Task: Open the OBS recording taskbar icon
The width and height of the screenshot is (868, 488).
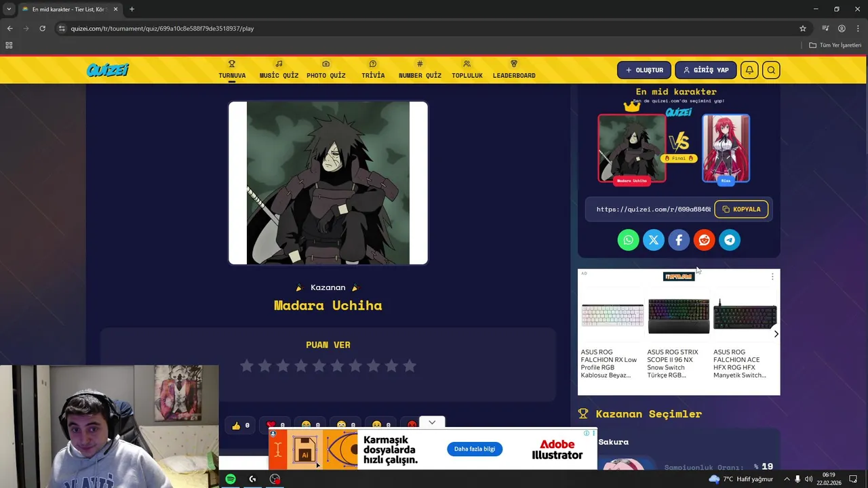Action: click(x=275, y=479)
